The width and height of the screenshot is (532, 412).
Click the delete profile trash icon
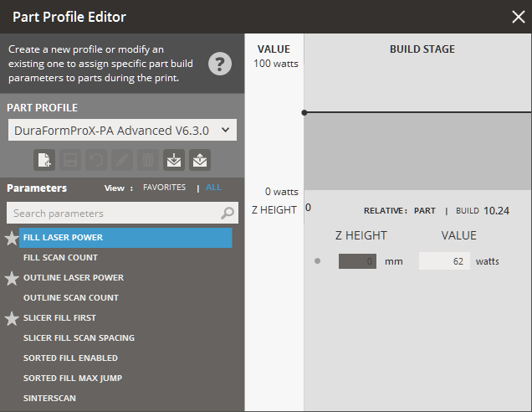pos(148,160)
